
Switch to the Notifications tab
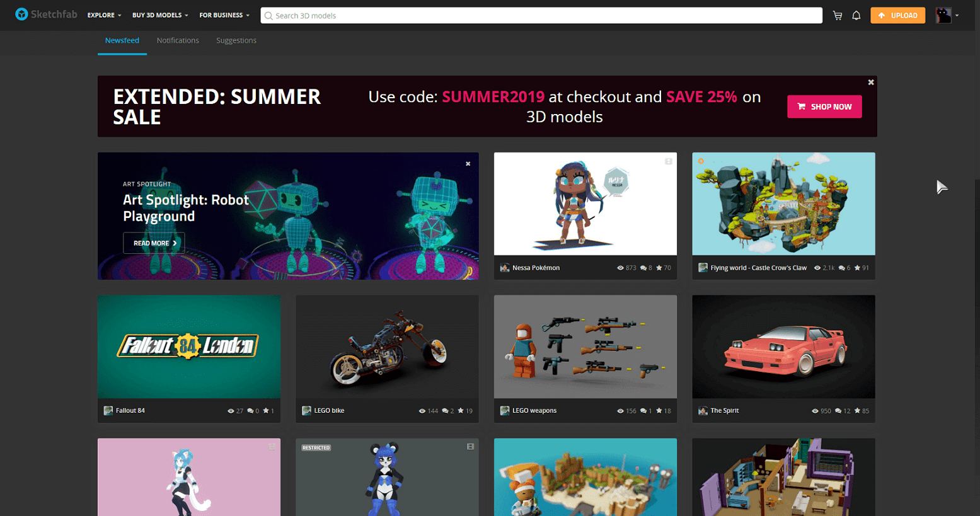click(178, 40)
